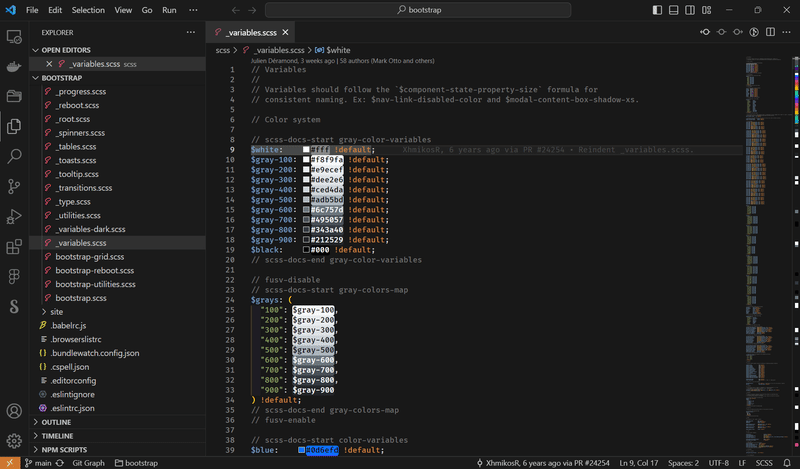This screenshot has width=800, height=469.
Task: Open the Run and Debug view icon
Action: pyautogui.click(x=14, y=216)
